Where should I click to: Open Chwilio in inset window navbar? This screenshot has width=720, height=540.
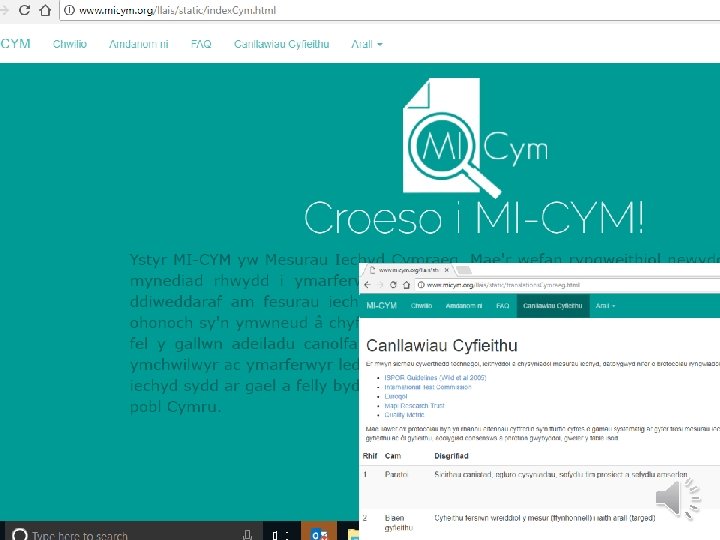tap(421, 305)
